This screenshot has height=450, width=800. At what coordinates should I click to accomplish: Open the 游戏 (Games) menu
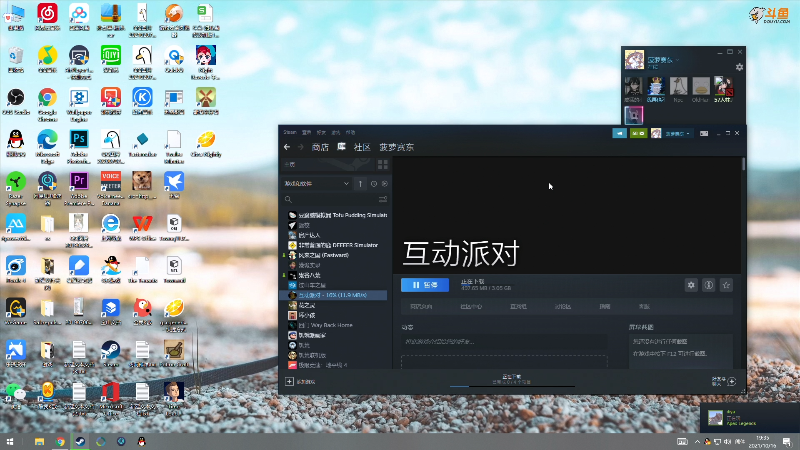[x=336, y=132]
